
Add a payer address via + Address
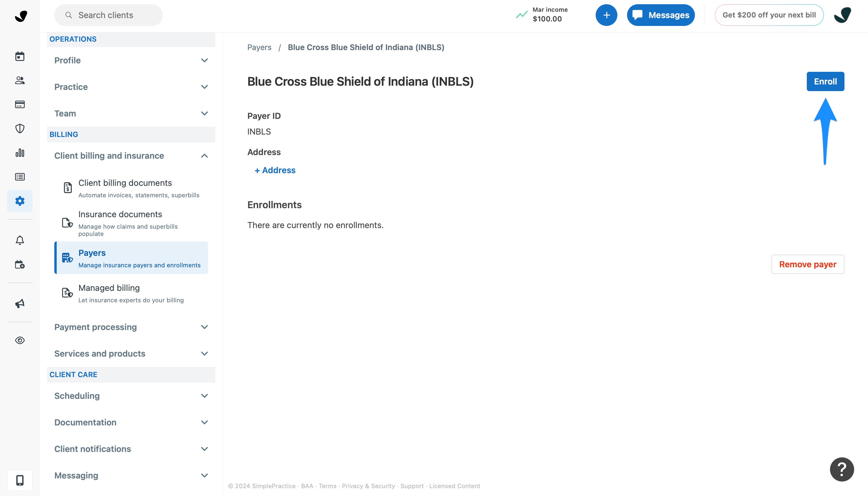(275, 170)
